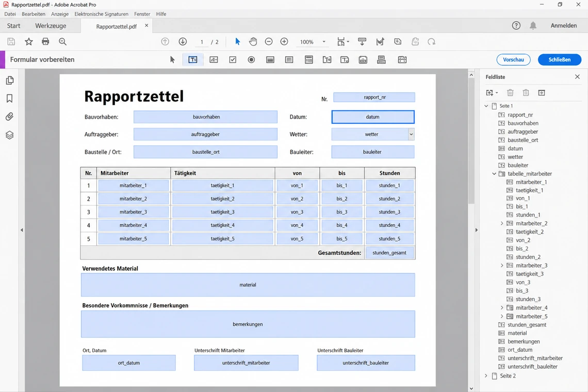
Task: Choose the checkbox field tool
Action: [x=233, y=60]
